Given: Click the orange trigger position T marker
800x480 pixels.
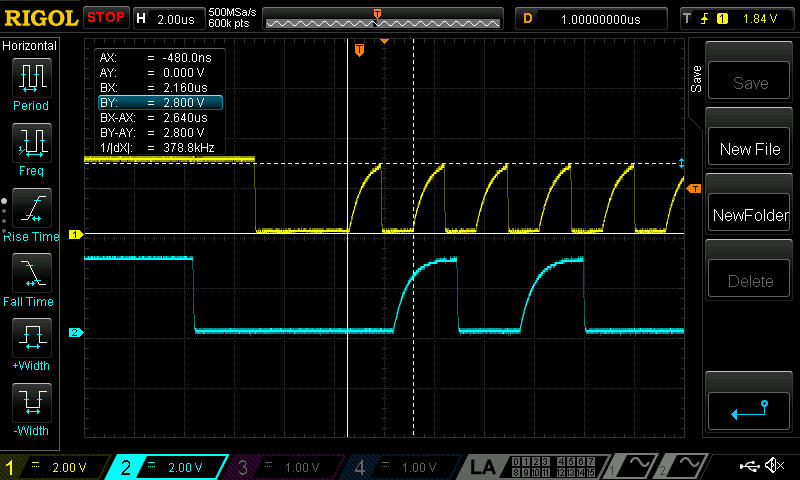Looking at the screenshot, I should click(x=359, y=49).
